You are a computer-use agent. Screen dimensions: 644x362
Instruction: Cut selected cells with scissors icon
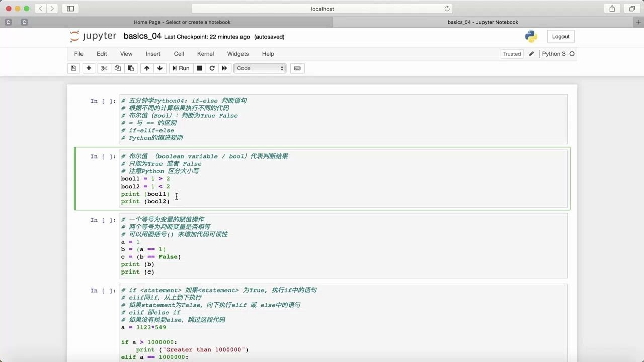coord(104,68)
